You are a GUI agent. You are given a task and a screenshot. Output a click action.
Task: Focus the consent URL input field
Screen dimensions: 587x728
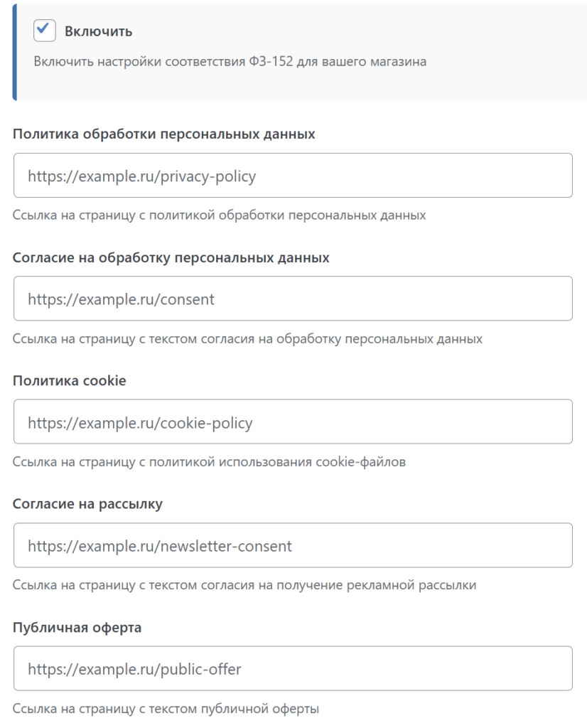tap(293, 299)
